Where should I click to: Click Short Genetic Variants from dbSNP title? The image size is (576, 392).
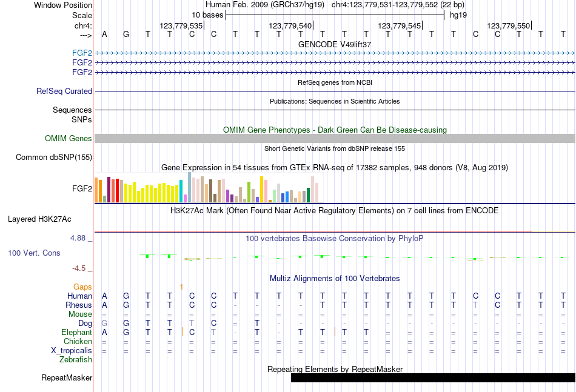(x=335, y=148)
